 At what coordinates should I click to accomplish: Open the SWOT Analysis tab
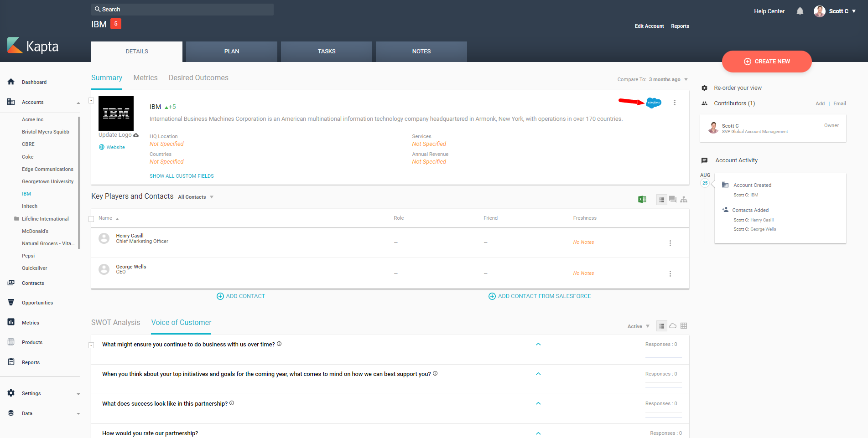(116, 322)
